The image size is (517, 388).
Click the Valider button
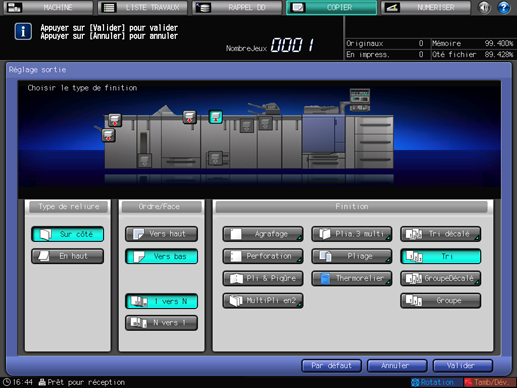tap(463, 366)
